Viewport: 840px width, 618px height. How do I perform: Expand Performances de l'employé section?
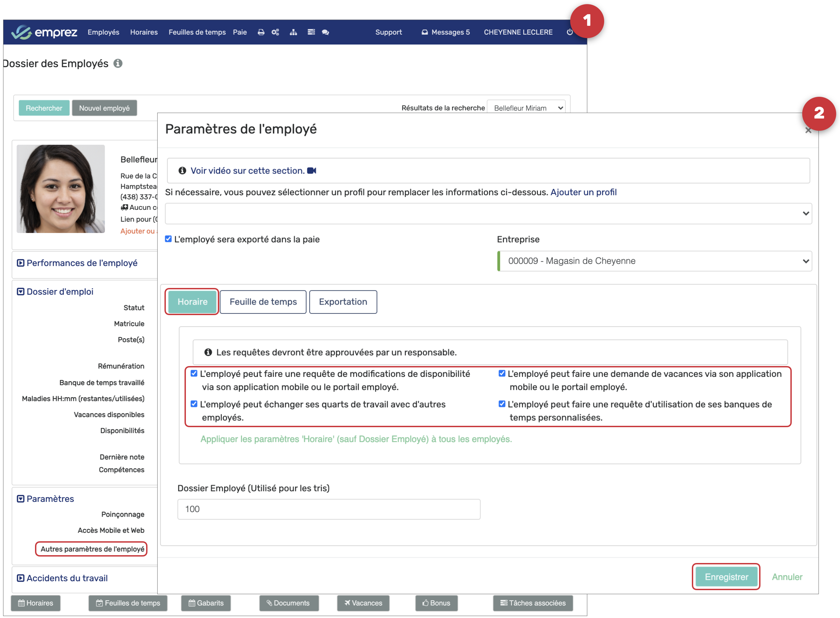[82, 263]
